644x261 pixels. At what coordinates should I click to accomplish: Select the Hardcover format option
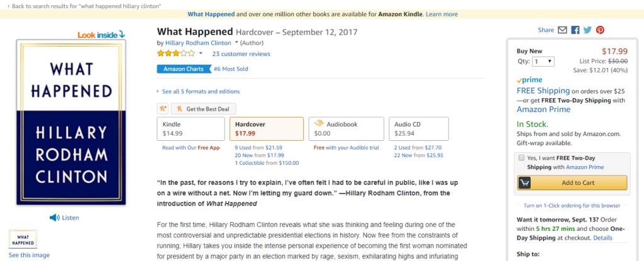[x=267, y=129]
